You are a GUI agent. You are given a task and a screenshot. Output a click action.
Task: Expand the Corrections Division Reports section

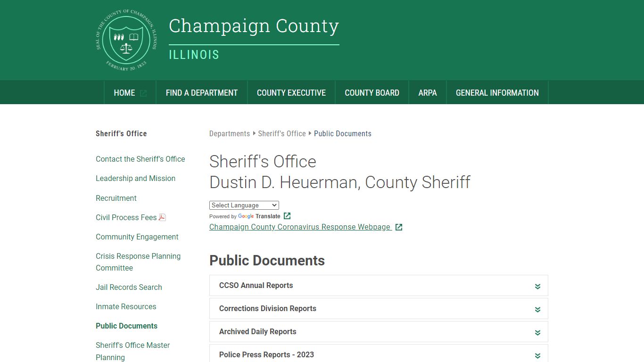[x=379, y=309]
